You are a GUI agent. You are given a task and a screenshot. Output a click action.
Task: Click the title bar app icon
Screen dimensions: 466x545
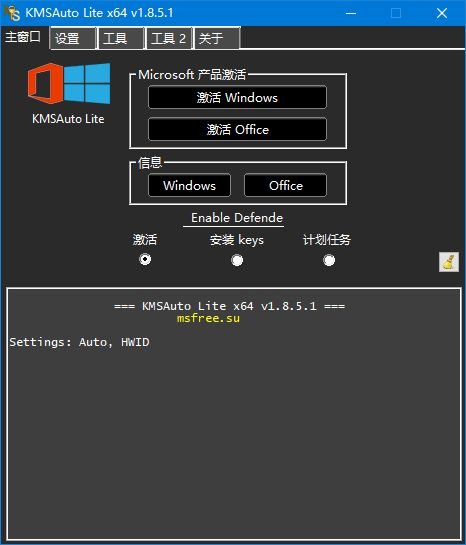coord(12,13)
